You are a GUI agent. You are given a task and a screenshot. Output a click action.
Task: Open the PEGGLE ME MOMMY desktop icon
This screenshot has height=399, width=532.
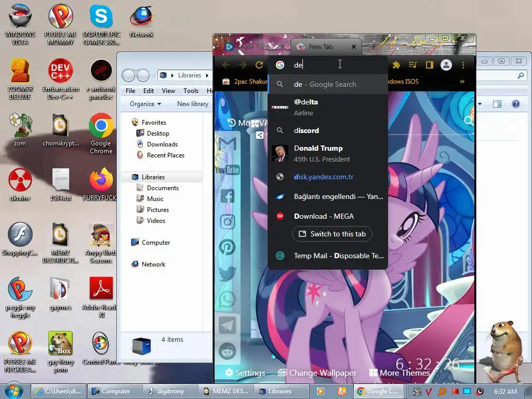[60, 24]
